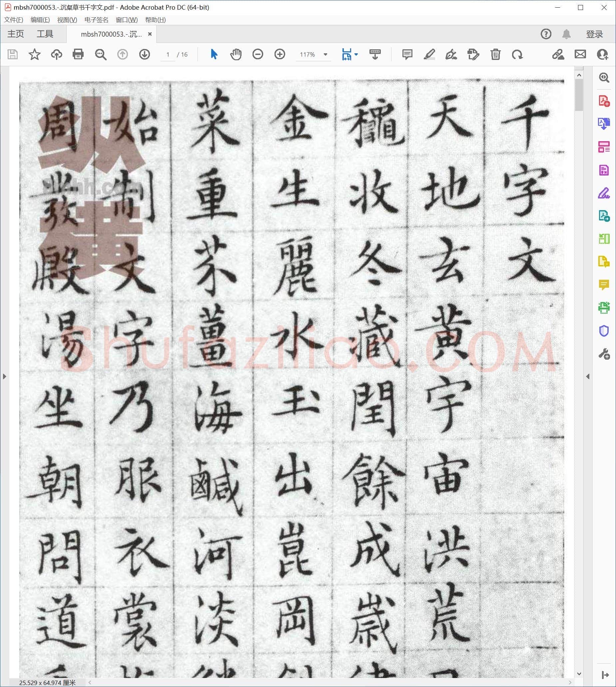Select the mbsh7000053 document tab
The image size is (616, 687).
coord(111,34)
